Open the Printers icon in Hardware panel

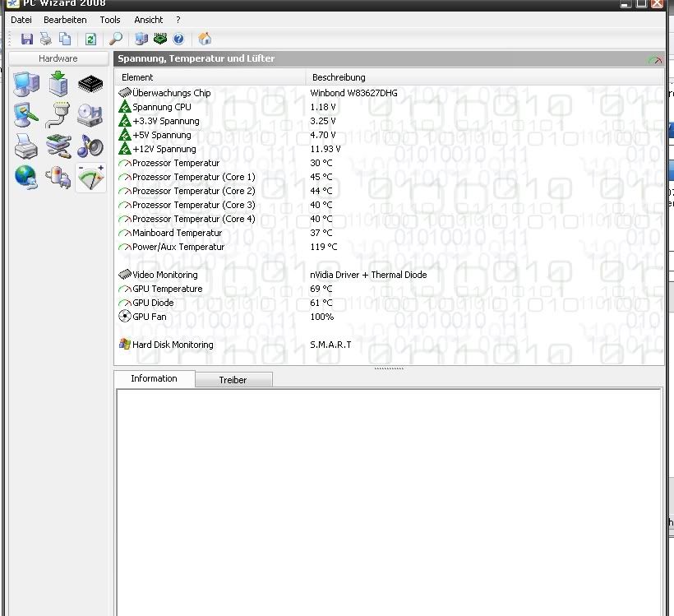(x=25, y=146)
